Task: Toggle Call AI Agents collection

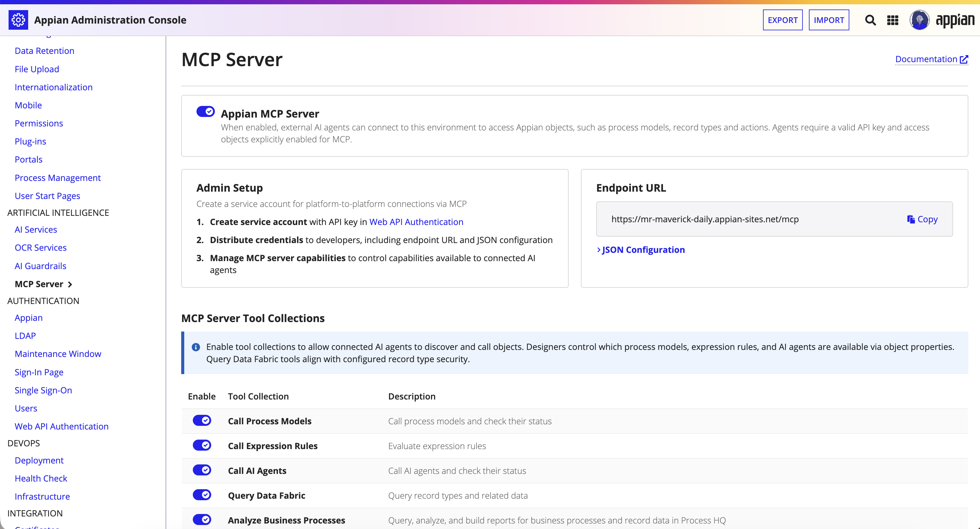Action: click(202, 470)
